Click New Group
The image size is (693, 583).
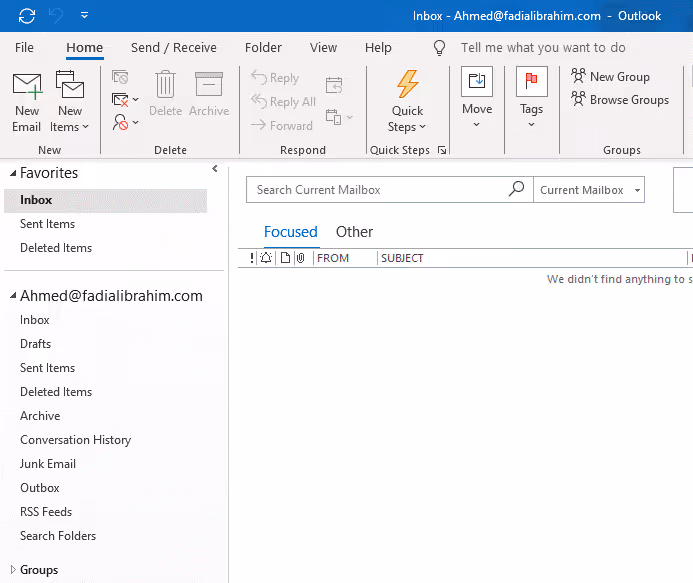(x=610, y=76)
